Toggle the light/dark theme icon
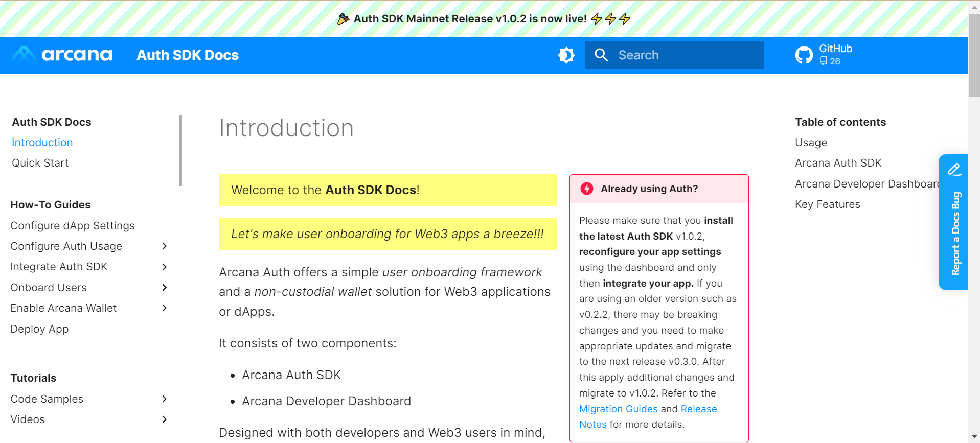The width and height of the screenshot is (980, 443). pos(566,55)
